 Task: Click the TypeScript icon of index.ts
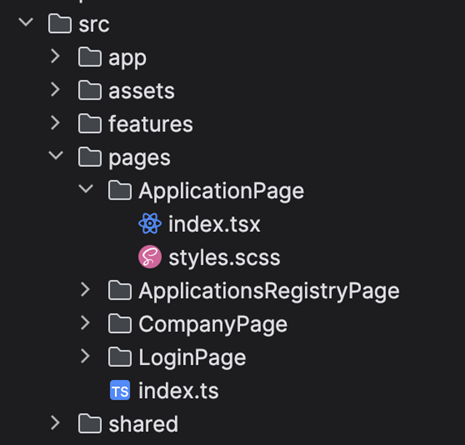pyautogui.click(x=120, y=390)
